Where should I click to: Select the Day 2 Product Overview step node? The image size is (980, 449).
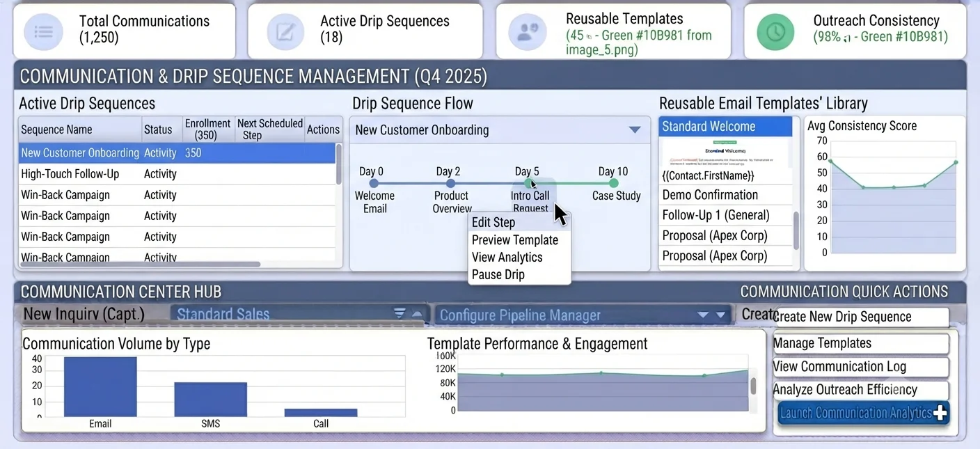pyautogui.click(x=450, y=184)
